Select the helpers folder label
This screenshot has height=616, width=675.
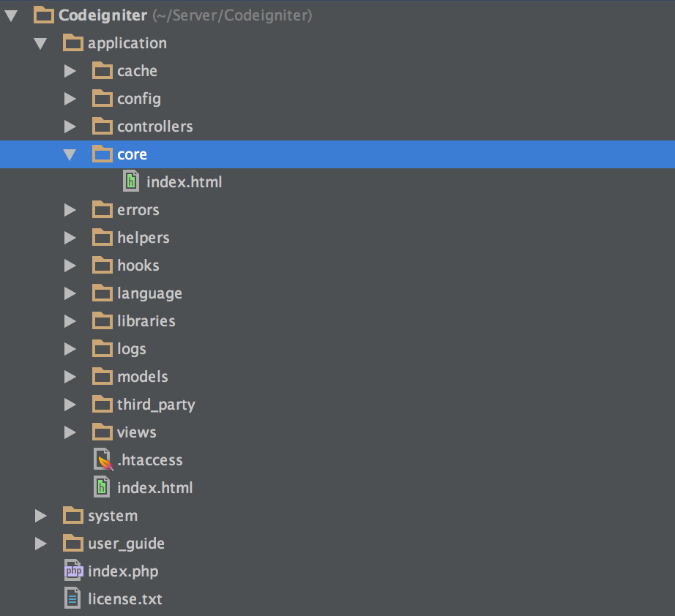point(143,238)
